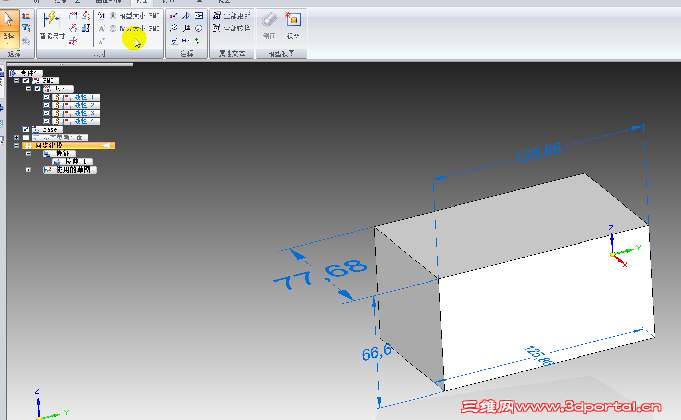
Task: Uncheck the PMI checkbox in the tree
Action: (26, 81)
